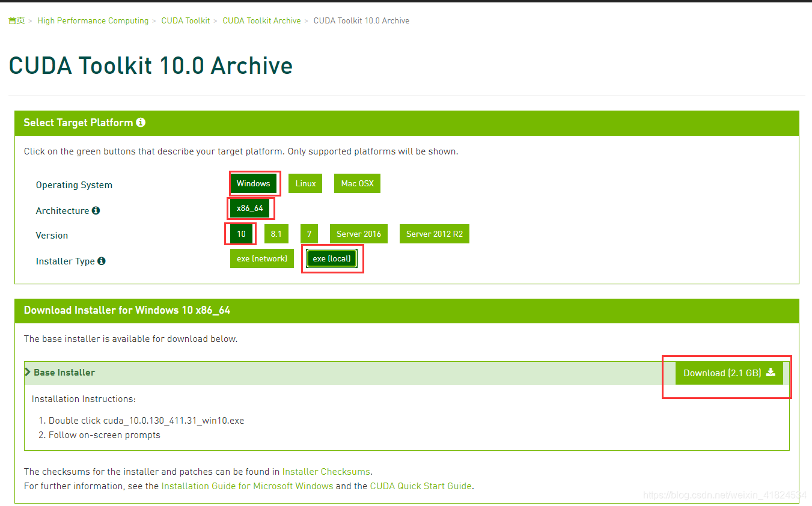Go to the 首页 breadcrumb link

(17, 20)
